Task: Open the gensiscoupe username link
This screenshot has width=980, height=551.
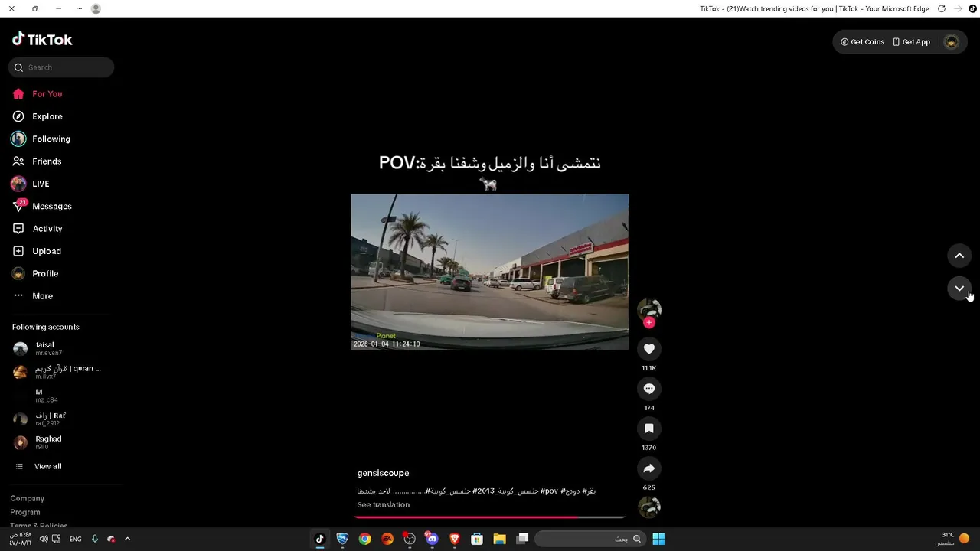Action: (x=383, y=473)
